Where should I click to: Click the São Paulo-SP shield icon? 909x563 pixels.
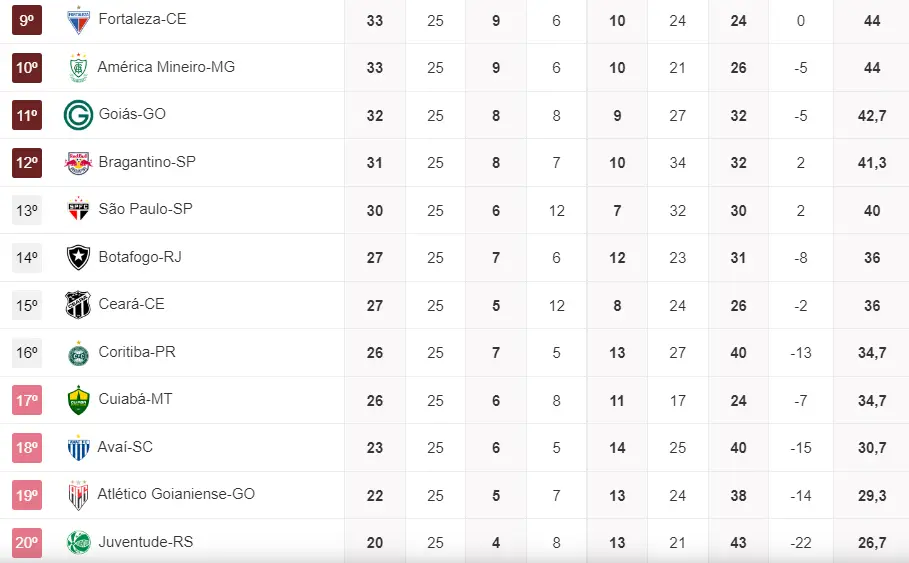[x=78, y=210]
